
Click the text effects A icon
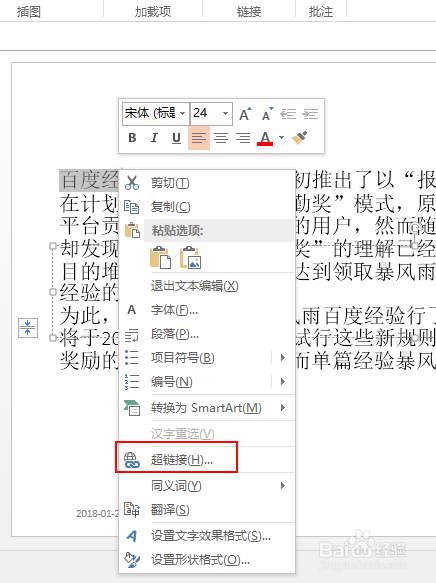[132, 536]
